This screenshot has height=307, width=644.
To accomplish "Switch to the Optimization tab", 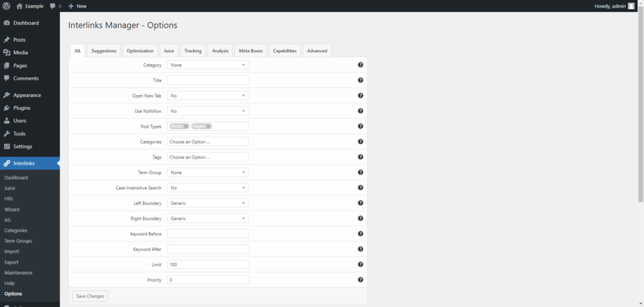I will click(140, 50).
